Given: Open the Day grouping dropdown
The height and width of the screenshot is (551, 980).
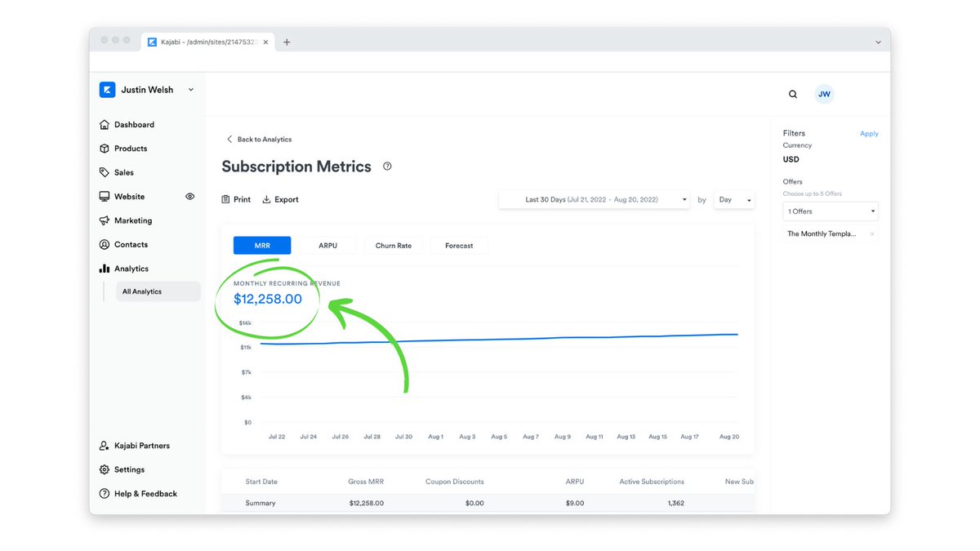Looking at the screenshot, I should 734,199.
